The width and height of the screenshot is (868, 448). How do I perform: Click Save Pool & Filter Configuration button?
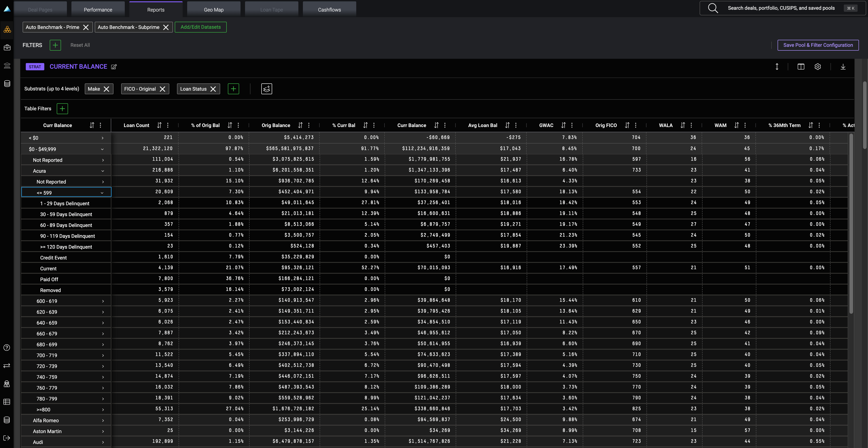818,45
